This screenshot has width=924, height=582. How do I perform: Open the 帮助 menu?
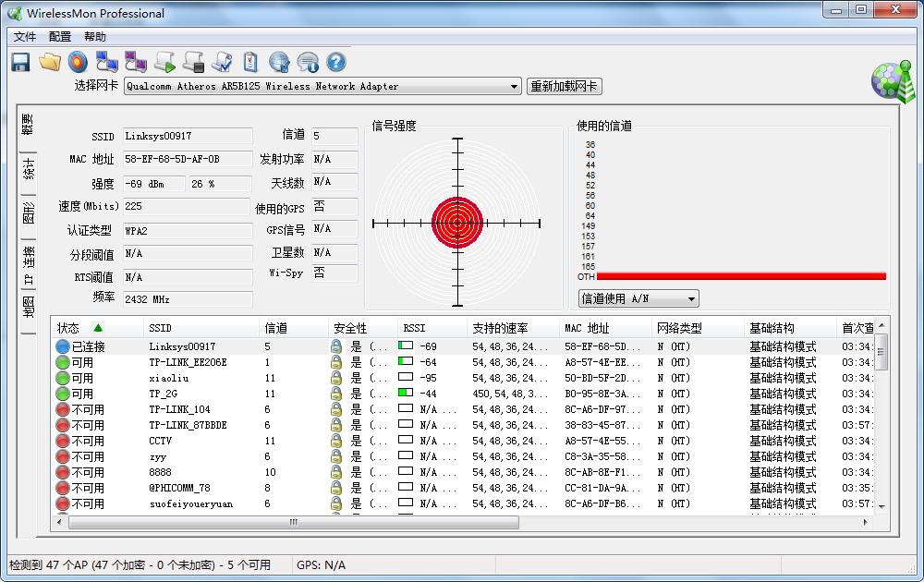pos(94,37)
